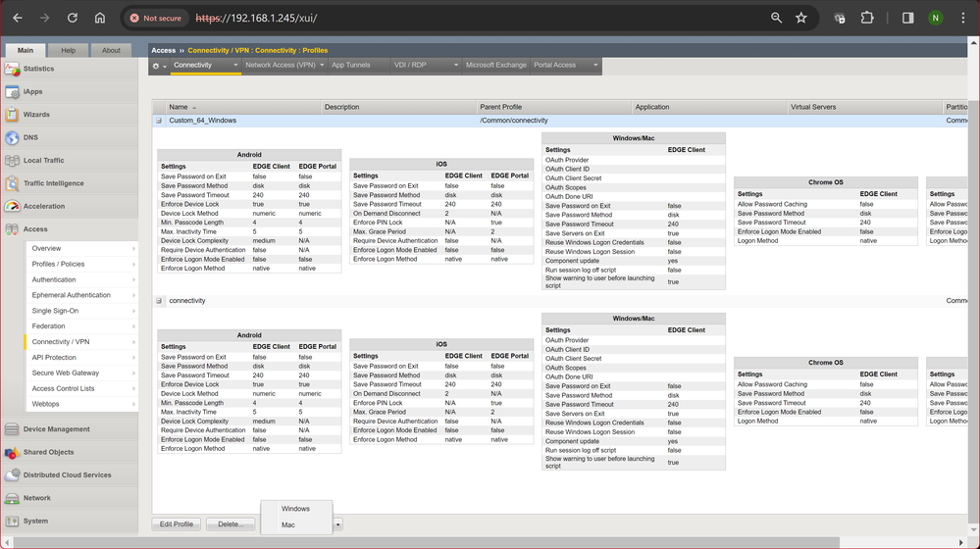Image resolution: width=980 pixels, height=549 pixels.
Task: Open the Portal Access dropdown arrow
Action: [x=594, y=66]
